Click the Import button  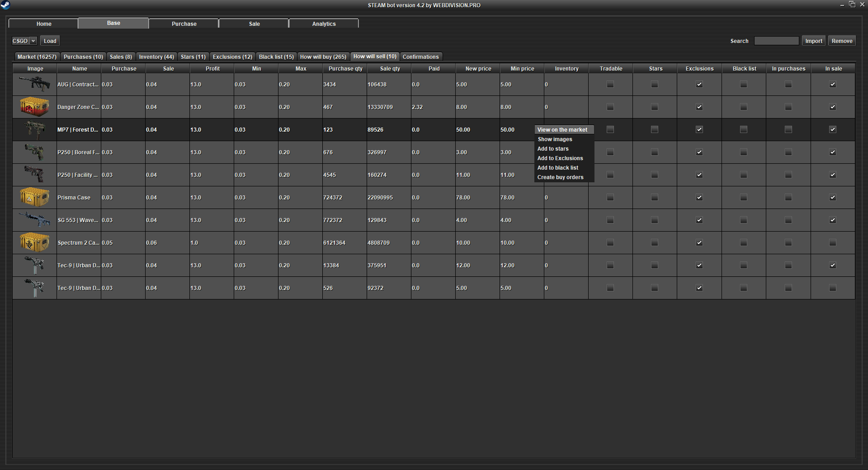tap(813, 41)
